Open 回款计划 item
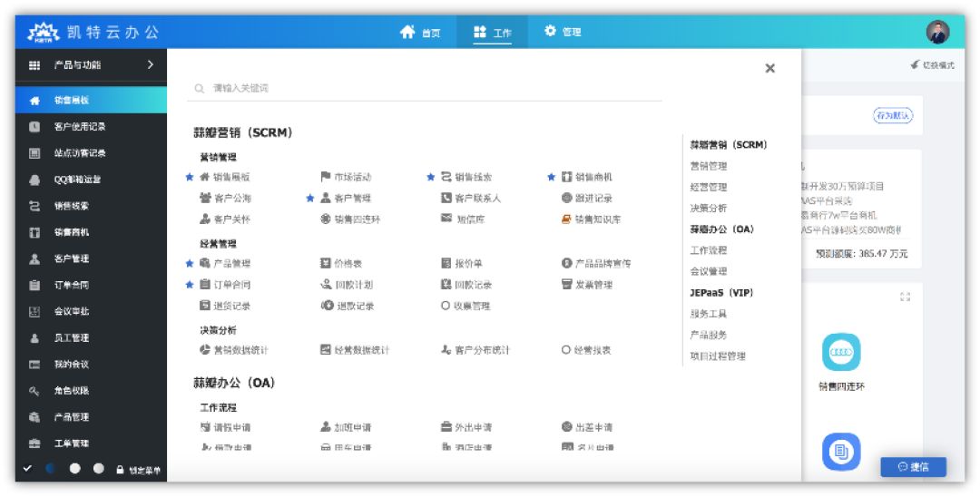This screenshot has width=980, height=497. [347, 286]
